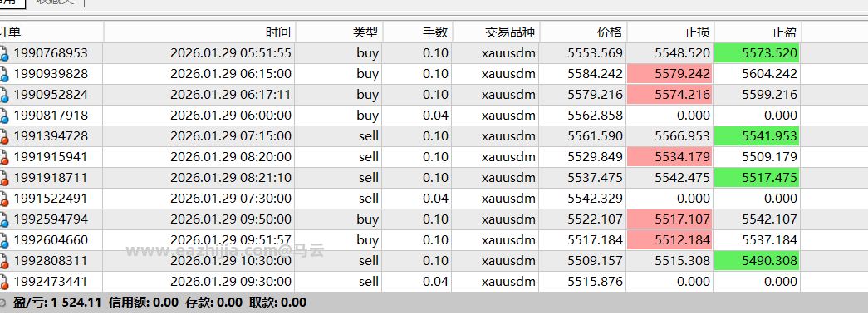868x315 pixels.
Task: Select order number 1991522491
Action: pos(51,198)
